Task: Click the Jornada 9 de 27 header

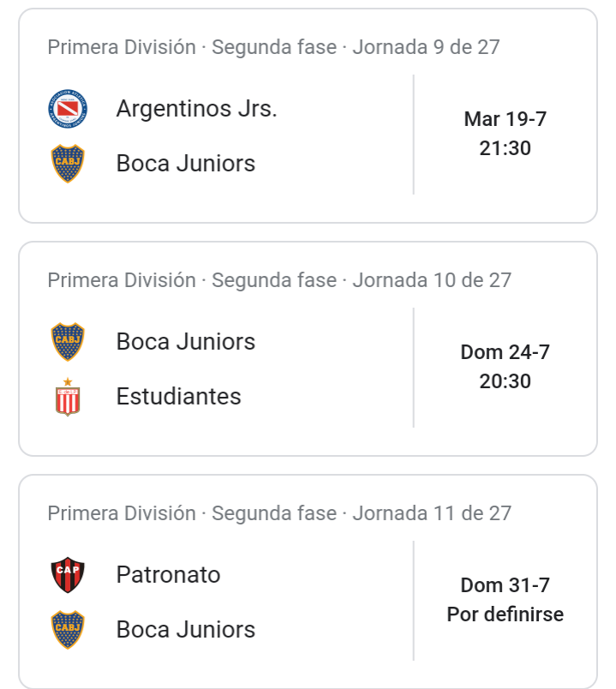Action: (273, 47)
